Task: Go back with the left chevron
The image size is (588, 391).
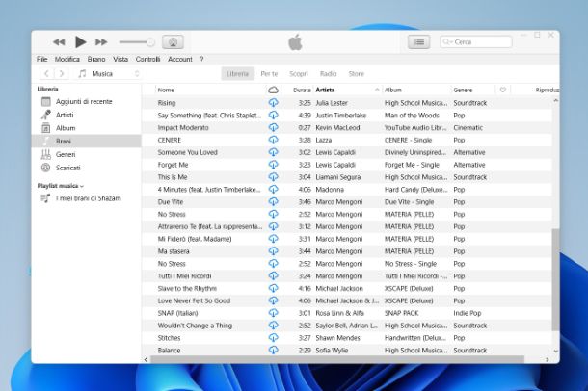Action: coord(46,74)
